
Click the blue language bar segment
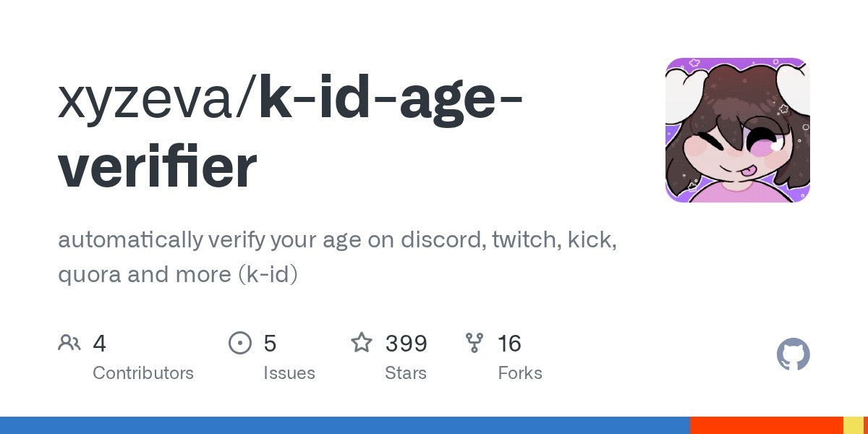(345, 425)
